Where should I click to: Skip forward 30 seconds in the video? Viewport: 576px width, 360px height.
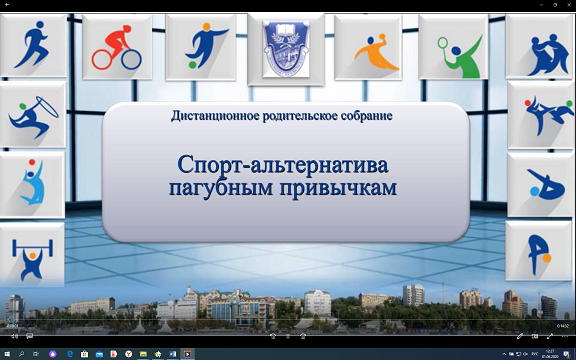point(303,336)
